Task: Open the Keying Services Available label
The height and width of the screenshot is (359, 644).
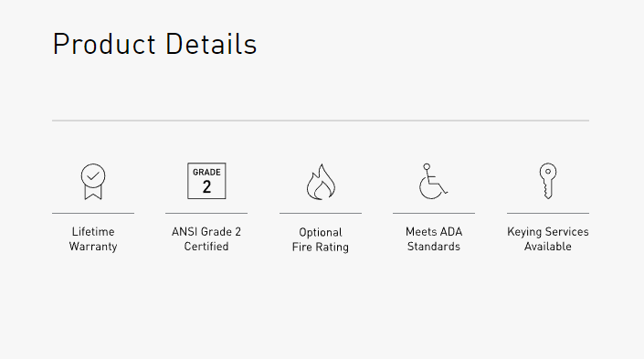Action: click(x=548, y=239)
